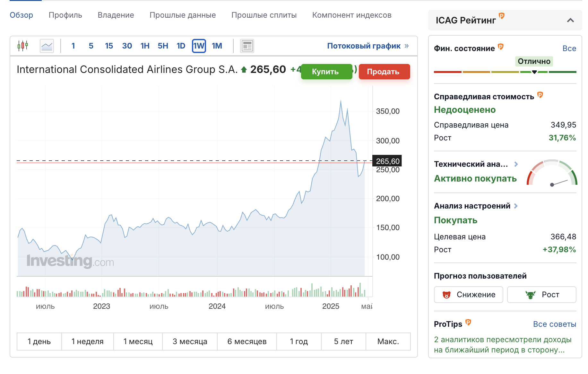Image resolution: width=588 pixels, height=374 pixels.
Task: Select the 15 minute interval
Action: [109, 46]
